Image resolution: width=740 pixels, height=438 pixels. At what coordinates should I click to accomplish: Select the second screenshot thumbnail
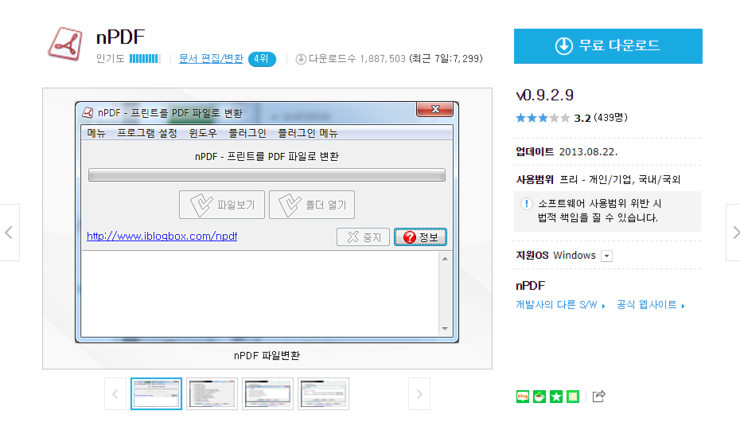click(212, 394)
